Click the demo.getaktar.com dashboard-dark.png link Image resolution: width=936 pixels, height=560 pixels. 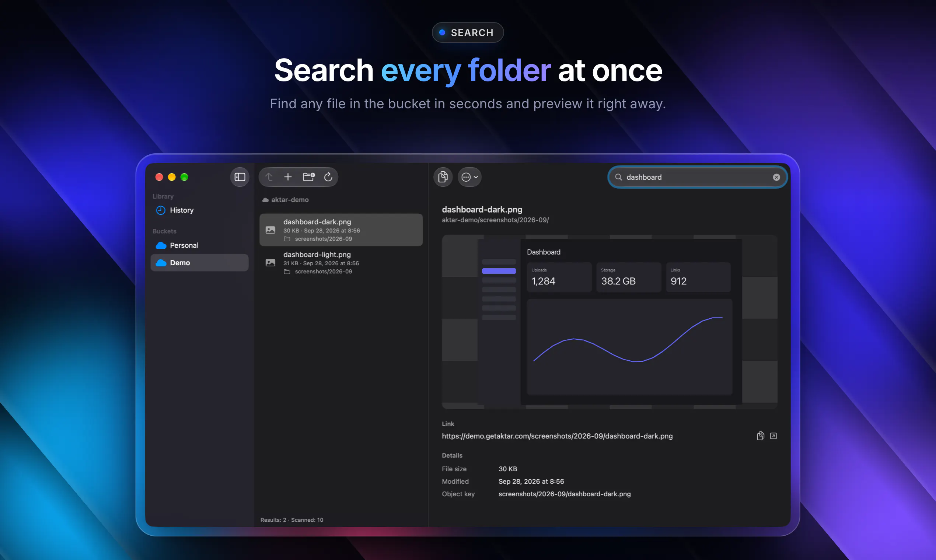pos(557,436)
